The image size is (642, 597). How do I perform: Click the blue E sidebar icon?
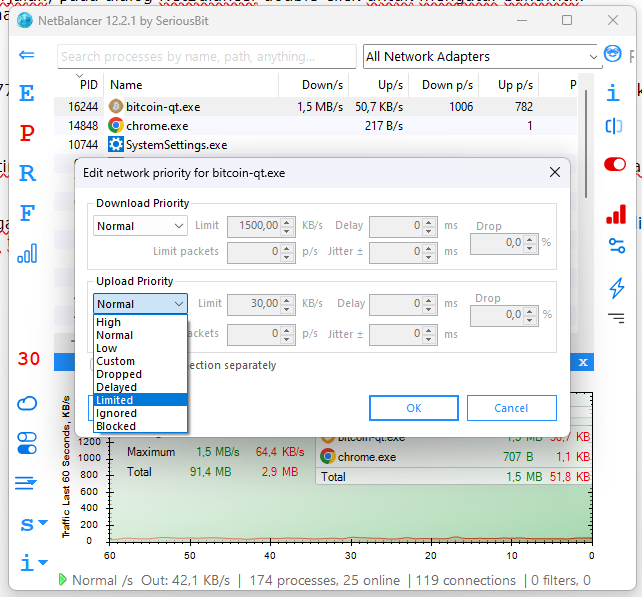point(27,93)
